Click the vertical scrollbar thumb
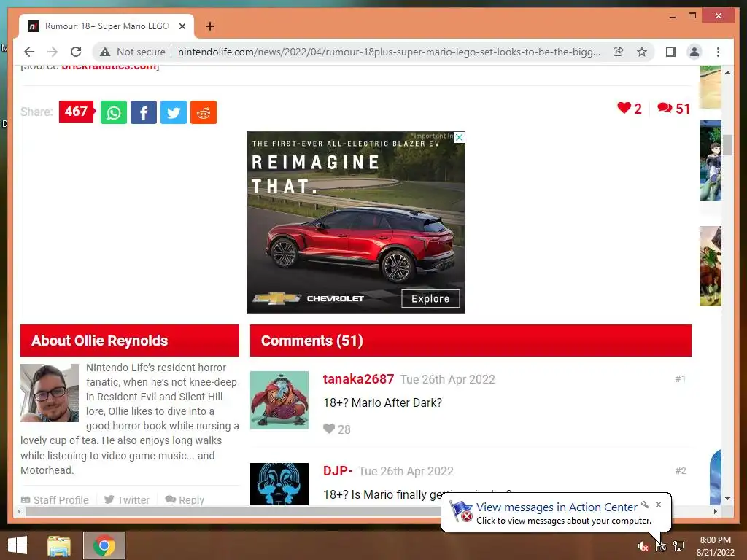Image resolution: width=747 pixels, height=560 pixels. pyautogui.click(x=727, y=145)
